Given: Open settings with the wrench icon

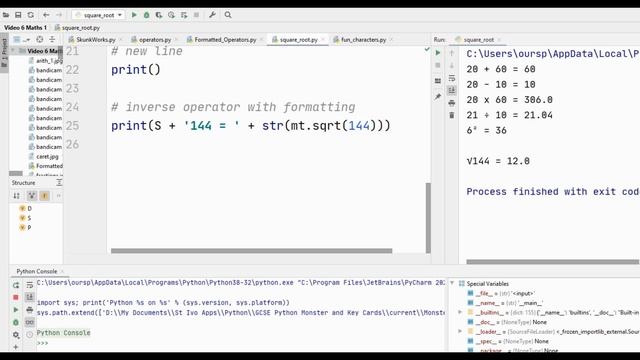Looking at the screenshot, I should coord(212,15).
